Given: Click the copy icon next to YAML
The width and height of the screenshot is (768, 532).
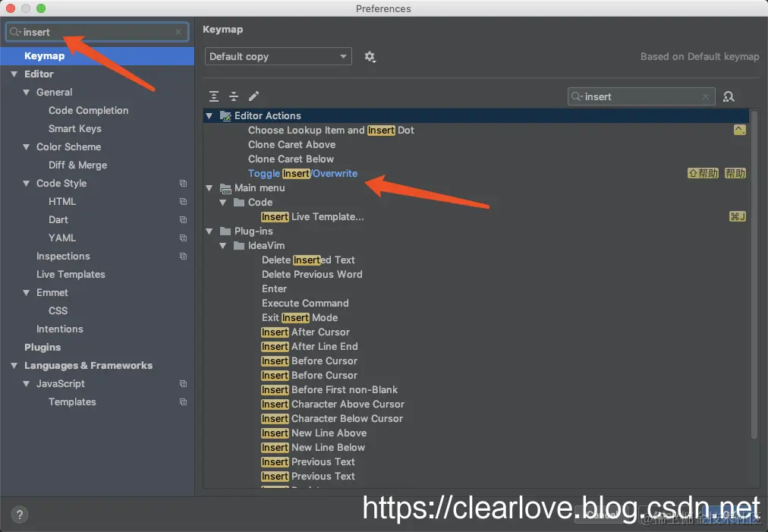Looking at the screenshot, I should pyautogui.click(x=183, y=238).
